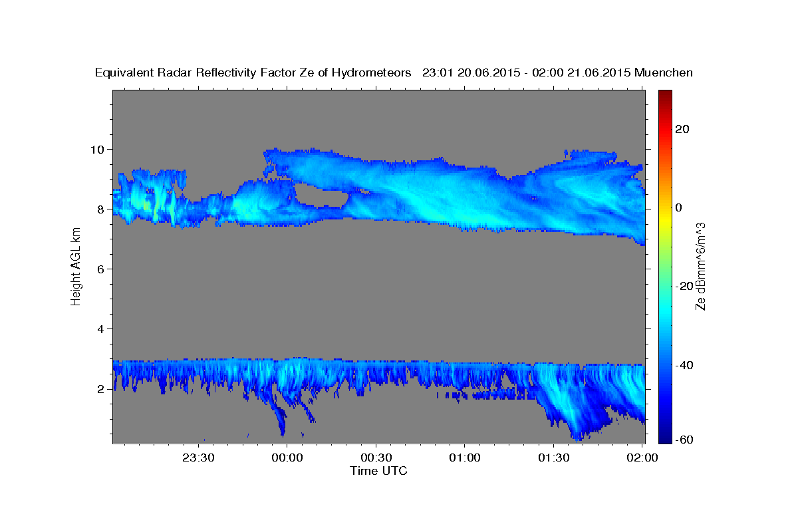This screenshot has width=798, height=532.
Task: Click the colorbar value -20
Action: pos(684,286)
